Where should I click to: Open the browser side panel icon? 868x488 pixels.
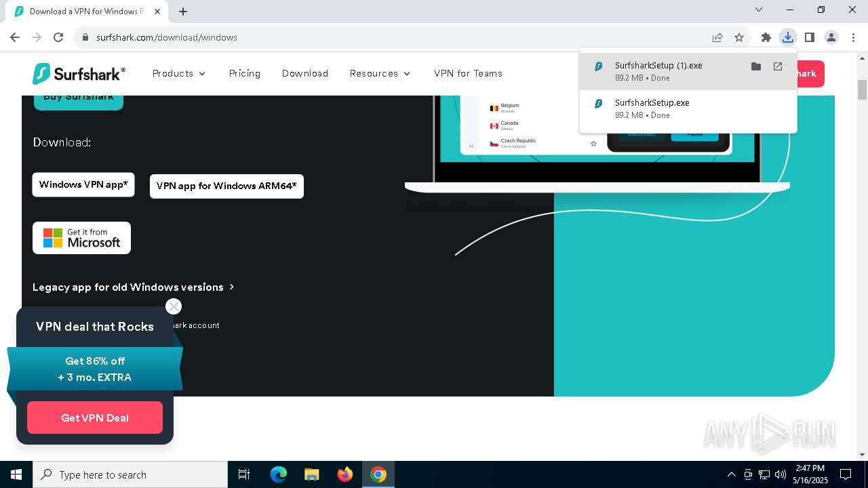point(810,37)
